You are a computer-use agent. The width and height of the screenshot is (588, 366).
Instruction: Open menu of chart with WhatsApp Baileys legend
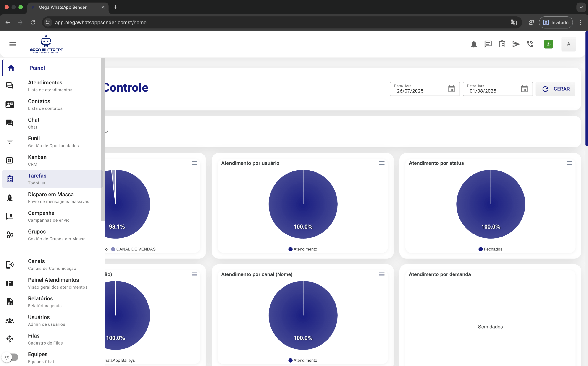[x=194, y=274]
